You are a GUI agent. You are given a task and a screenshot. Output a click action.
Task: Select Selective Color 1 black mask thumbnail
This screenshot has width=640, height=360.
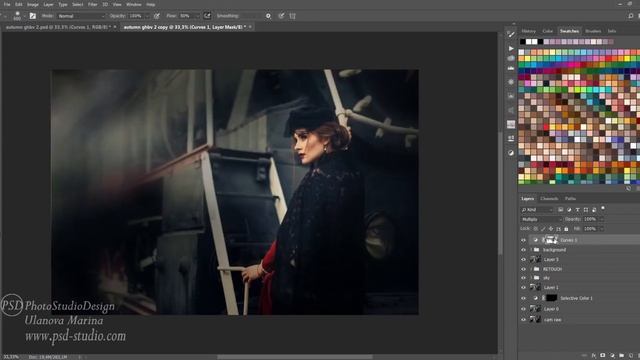coord(551,298)
